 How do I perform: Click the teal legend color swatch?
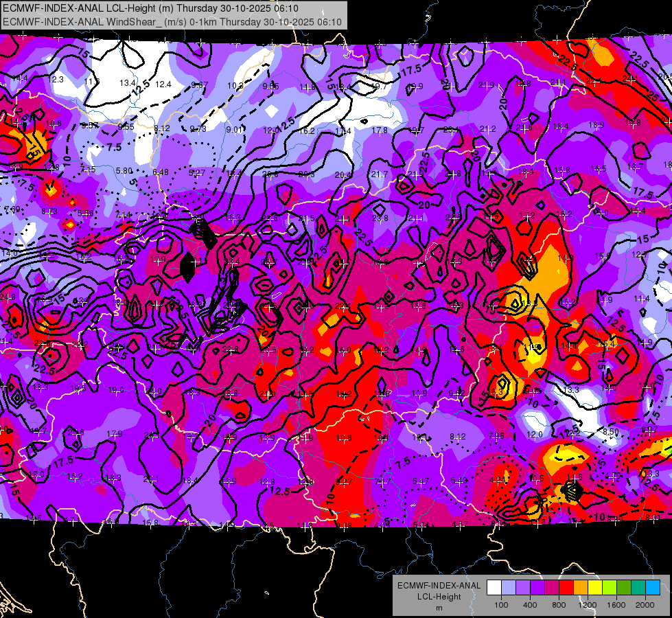pyautogui.click(x=638, y=588)
